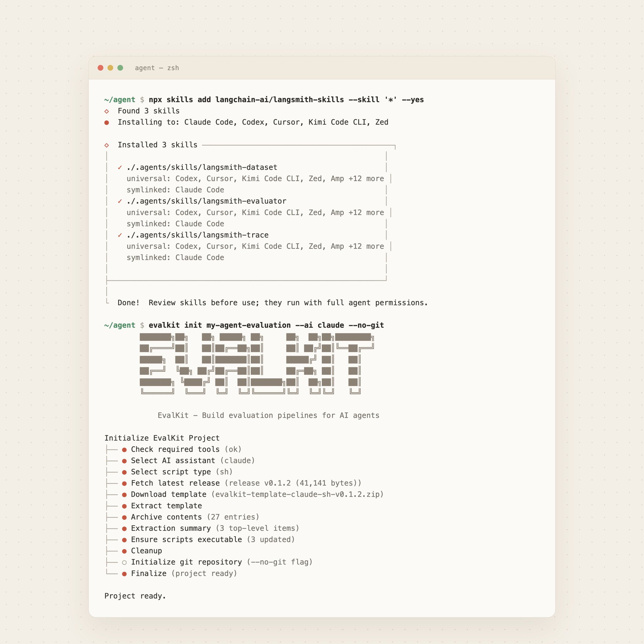Click the diamond icon beside 'Found 3 skills'
Screen dimensions: 644x644
coord(107,111)
